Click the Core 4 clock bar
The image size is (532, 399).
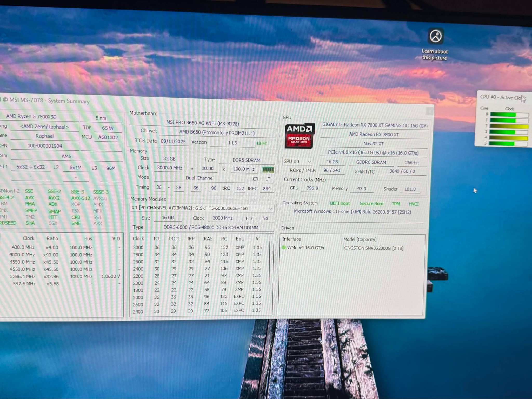pyautogui.click(x=508, y=138)
